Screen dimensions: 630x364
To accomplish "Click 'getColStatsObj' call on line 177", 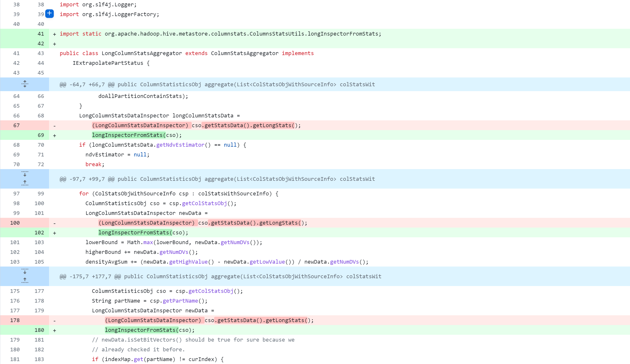I will 211,291.
